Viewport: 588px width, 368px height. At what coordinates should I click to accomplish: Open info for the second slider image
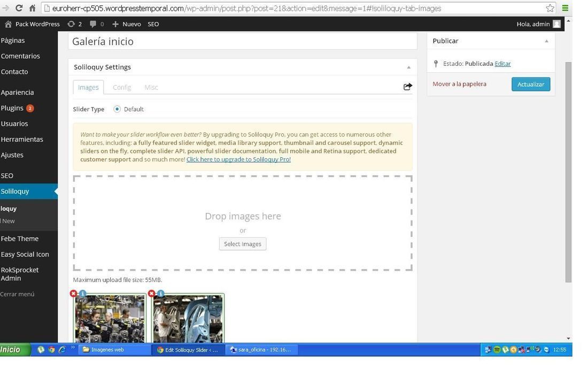[160, 293]
